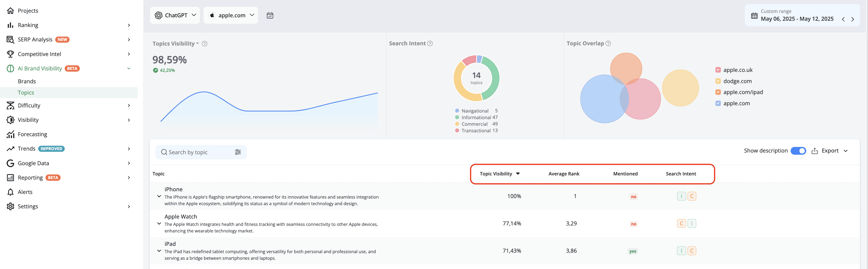Click the Settings gear icon

click(x=10, y=207)
